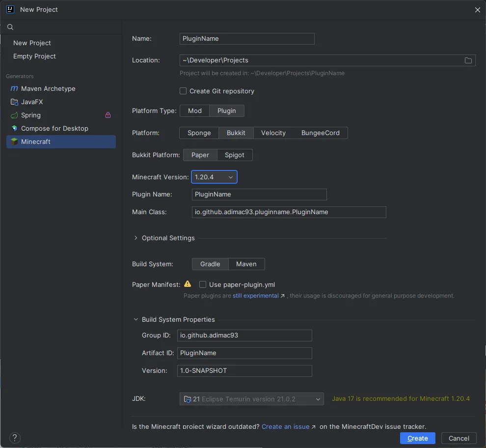Click the Paper Manifest warning icon

[x=188, y=284]
